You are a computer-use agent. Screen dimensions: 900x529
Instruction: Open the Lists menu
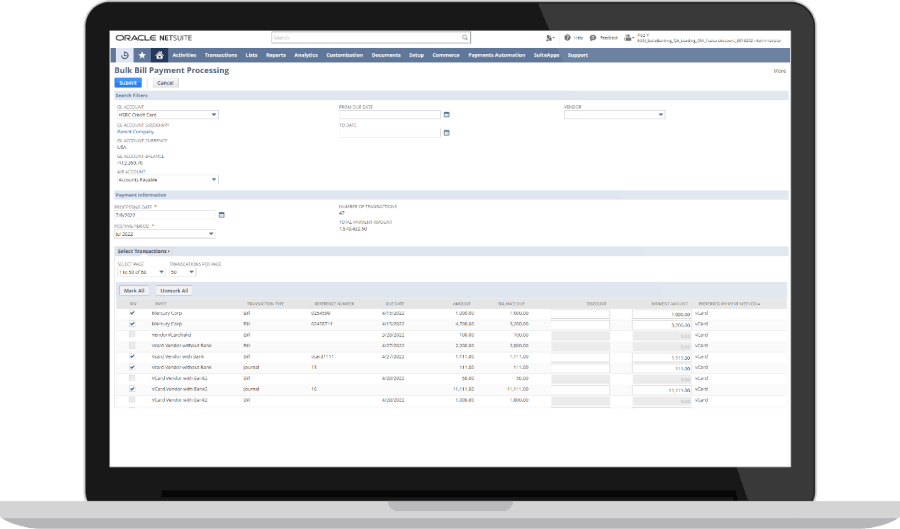pyautogui.click(x=251, y=55)
